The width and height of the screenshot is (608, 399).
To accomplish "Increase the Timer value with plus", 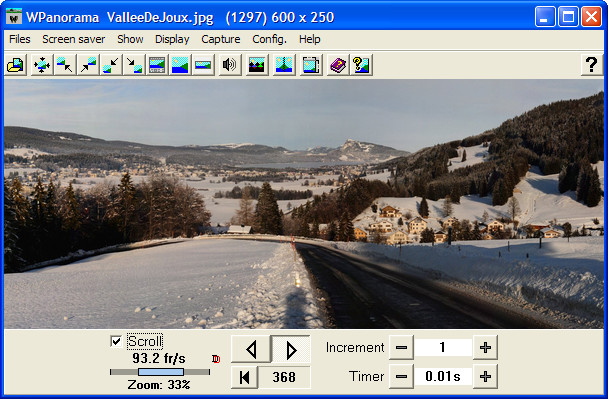I will (x=485, y=376).
